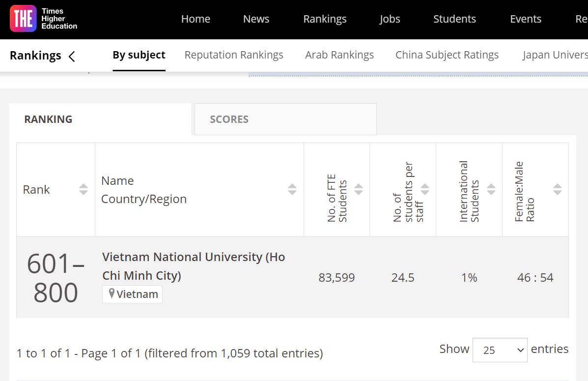Sort the table by Rank
This screenshot has height=381, width=588.
83,189
